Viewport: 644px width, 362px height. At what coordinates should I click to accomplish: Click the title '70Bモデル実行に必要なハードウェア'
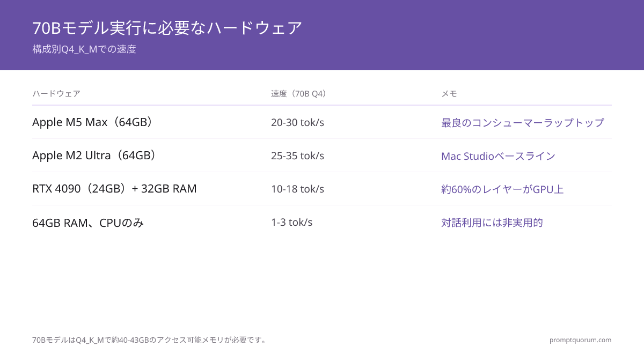pyautogui.click(x=167, y=28)
